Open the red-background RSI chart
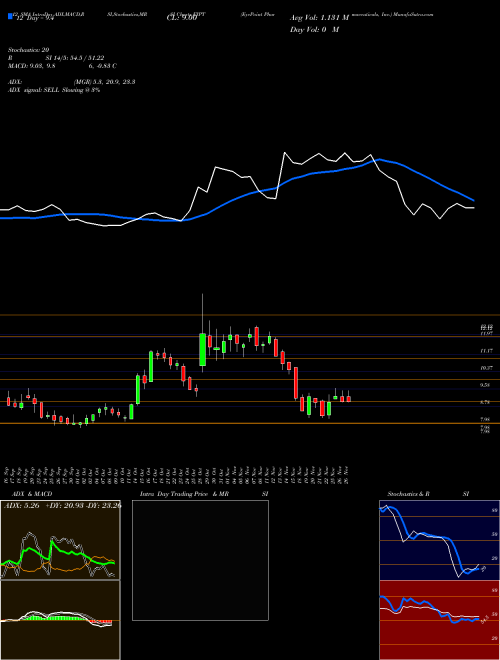 coord(437,620)
